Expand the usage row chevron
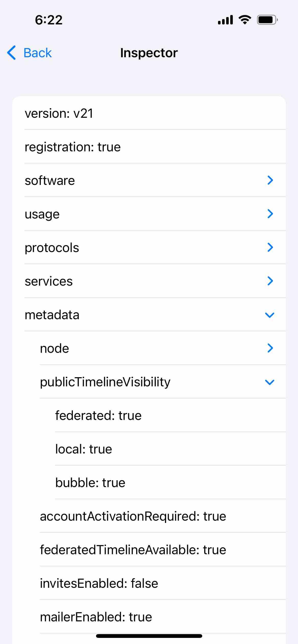The height and width of the screenshot is (644, 298). (270, 214)
